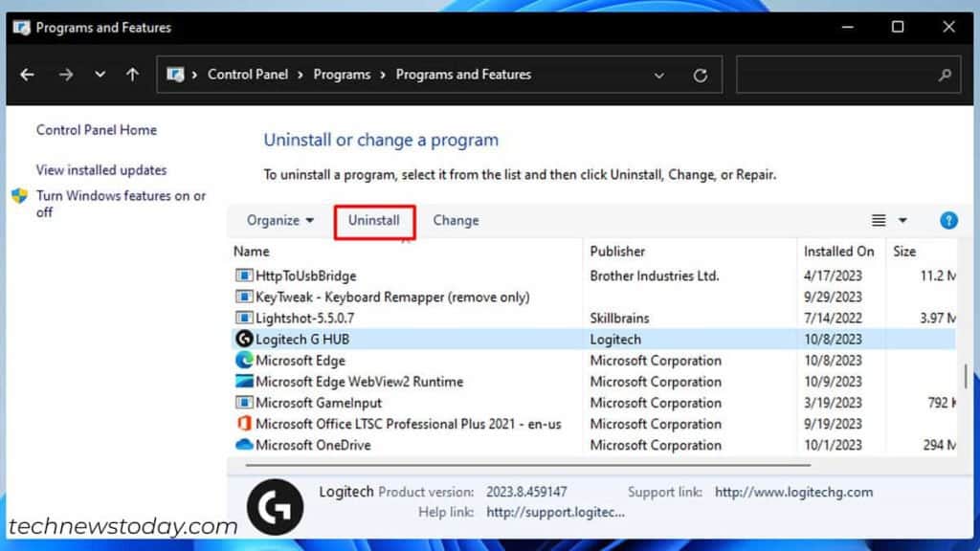Click Skillbrains publisher cell

pyautogui.click(x=619, y=318)
